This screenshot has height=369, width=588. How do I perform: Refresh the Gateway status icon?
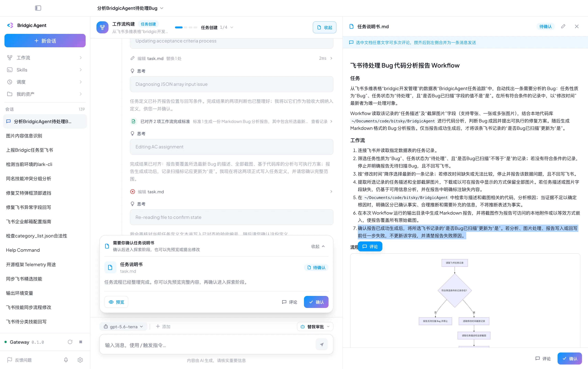(x=70, y=342)
